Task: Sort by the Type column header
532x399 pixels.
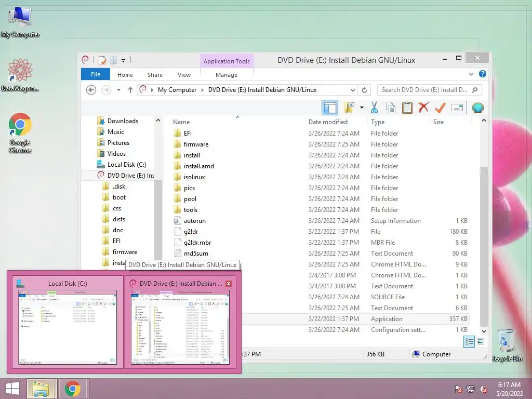Action: point(378,122)
